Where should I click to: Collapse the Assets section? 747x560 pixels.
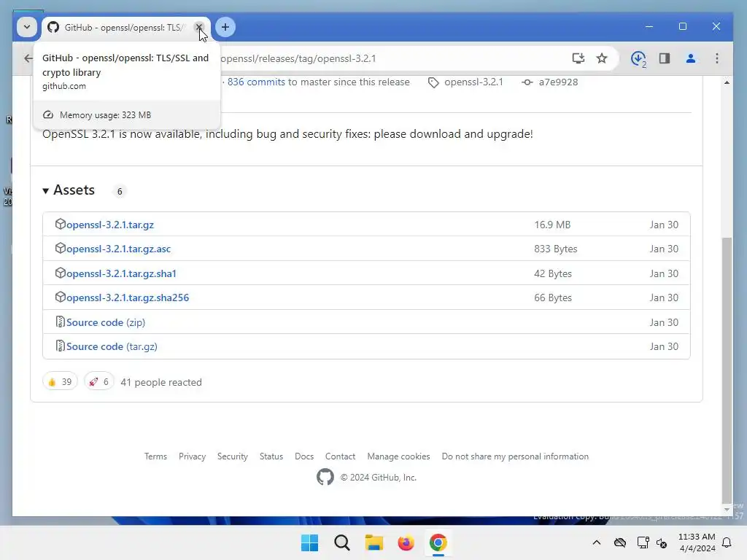tap(69, 190)
